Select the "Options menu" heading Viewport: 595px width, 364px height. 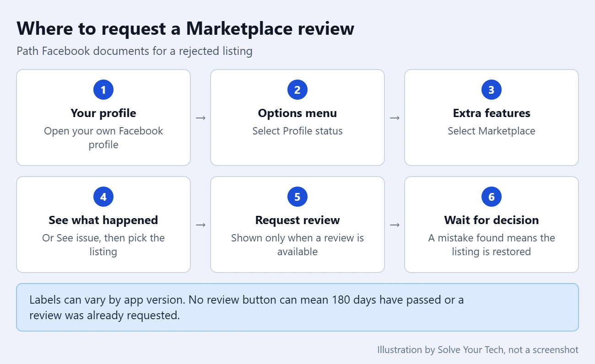[x=297, y=113]
